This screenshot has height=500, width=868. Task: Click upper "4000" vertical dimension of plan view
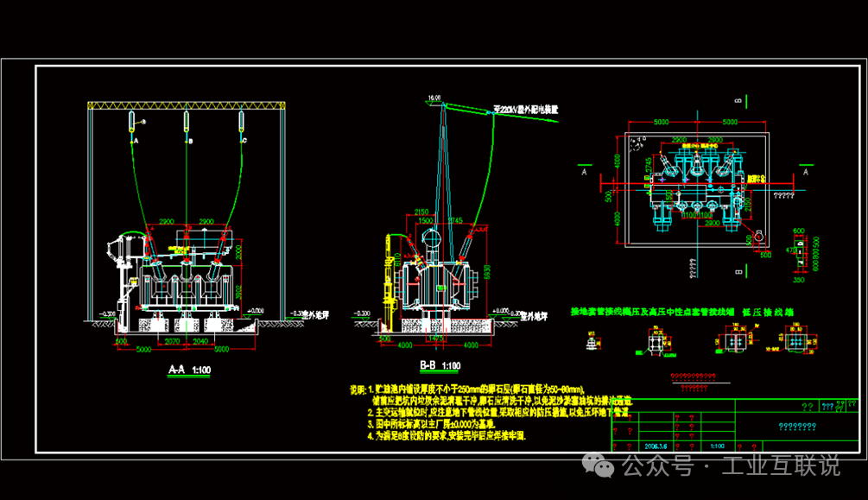coord(618,161)
